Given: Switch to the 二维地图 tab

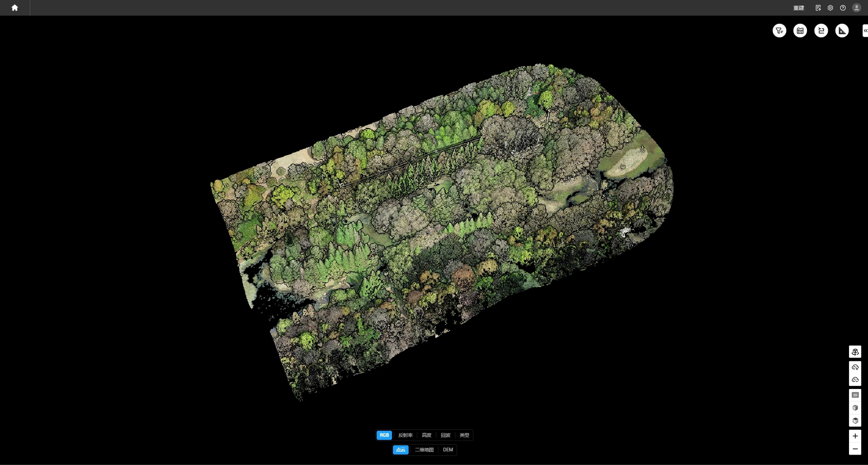Looking at the screenshot, I should [424, 450].
